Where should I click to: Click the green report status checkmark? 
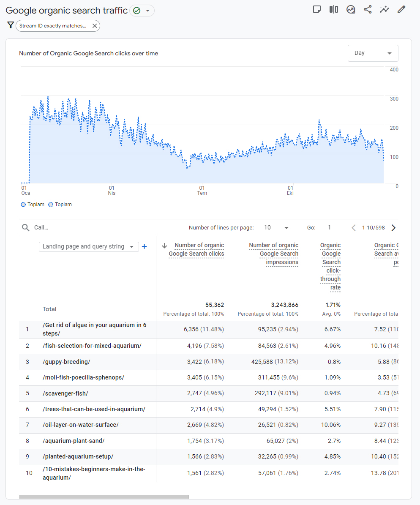136,11
